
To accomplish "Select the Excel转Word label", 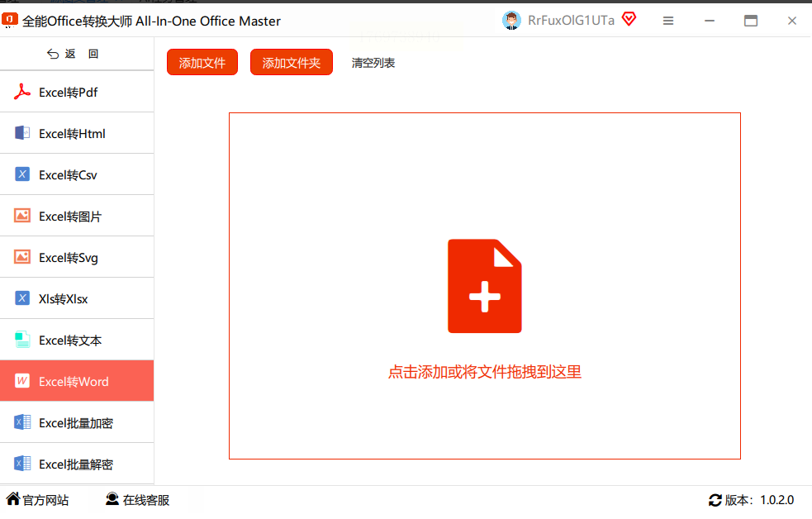I will click(74, 382).
